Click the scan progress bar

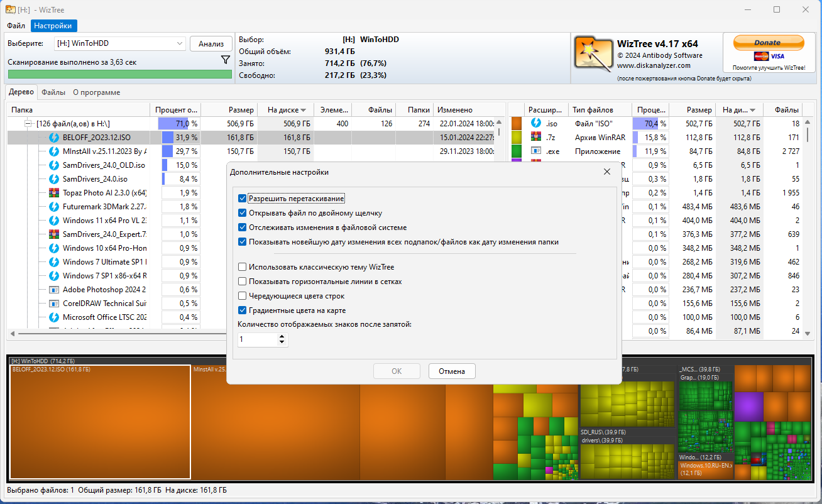click(x=119, y=74)
